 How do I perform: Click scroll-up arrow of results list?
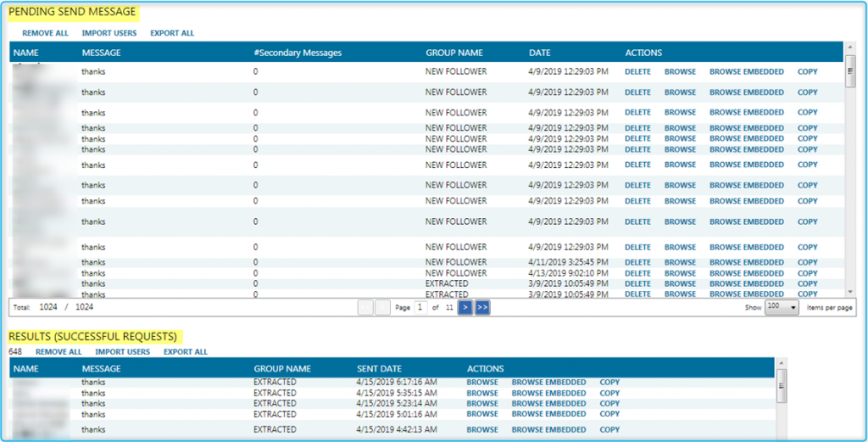781,372
